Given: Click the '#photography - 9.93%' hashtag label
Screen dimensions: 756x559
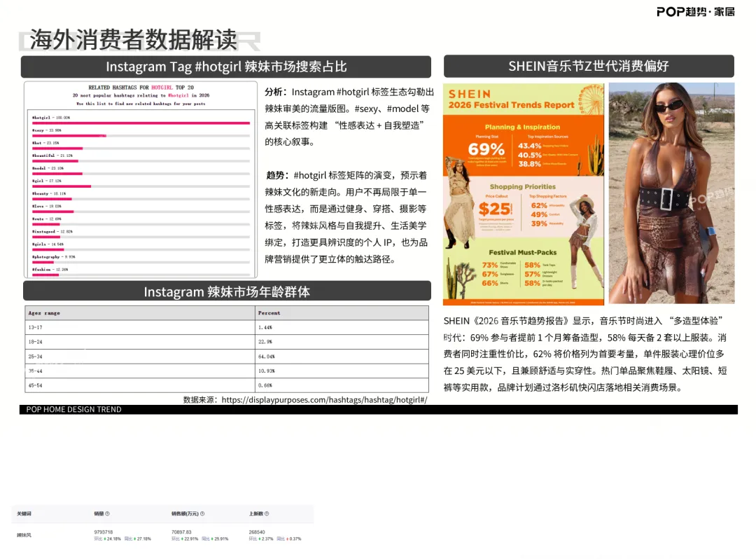Looking at the screenshot, I should 53,256.
